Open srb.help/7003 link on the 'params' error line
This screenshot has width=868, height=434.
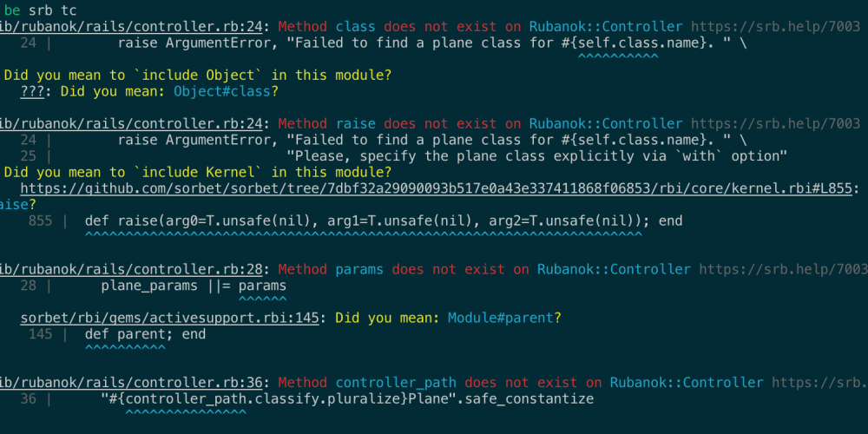click(783, 269)
